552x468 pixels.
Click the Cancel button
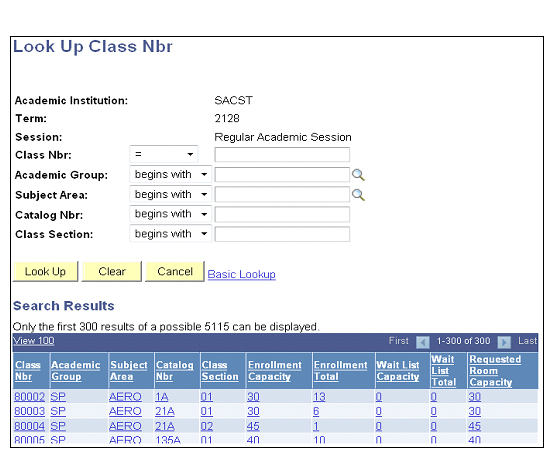(x=175, y=272)
